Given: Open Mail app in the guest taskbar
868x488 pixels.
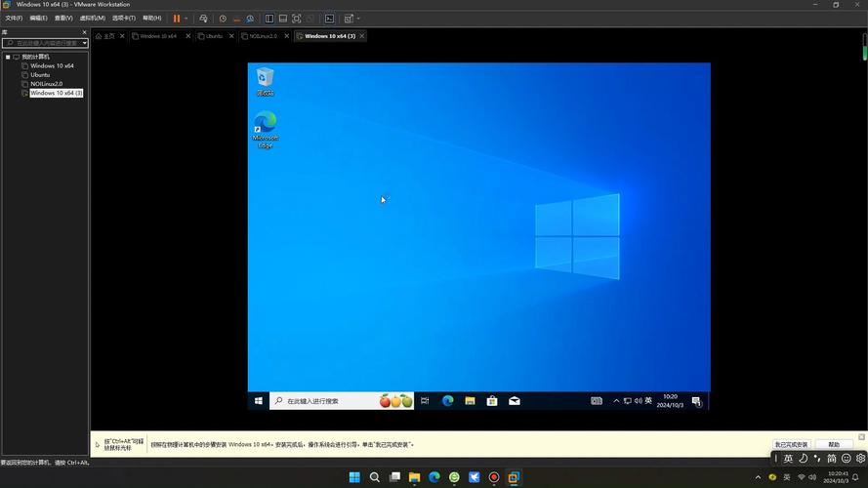Looking at the screenshot, I should point(515,400).
